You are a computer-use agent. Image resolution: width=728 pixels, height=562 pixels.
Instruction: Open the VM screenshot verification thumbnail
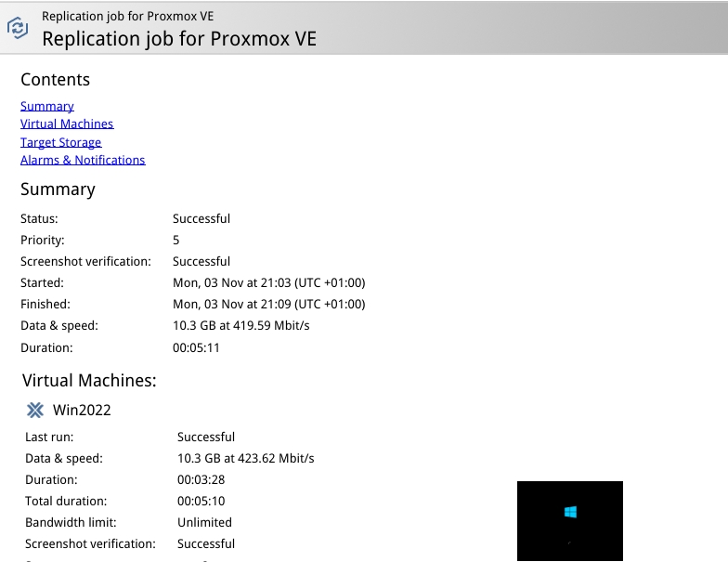click(569, 520)
